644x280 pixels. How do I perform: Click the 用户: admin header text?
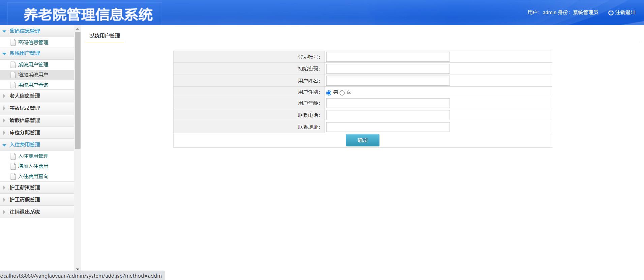point(542,12)
